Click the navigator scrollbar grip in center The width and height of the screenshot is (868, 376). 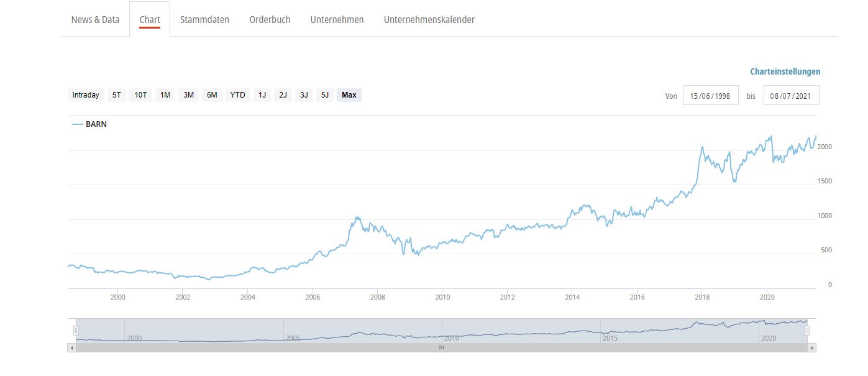coord(442,348)
